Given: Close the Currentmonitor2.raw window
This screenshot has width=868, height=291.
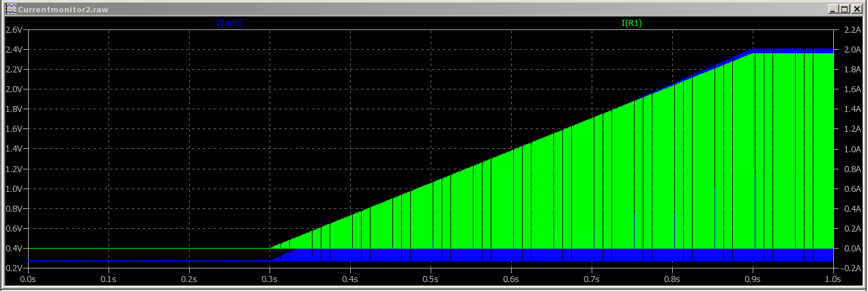Looking at the screenshot, I should click(857, 10).
